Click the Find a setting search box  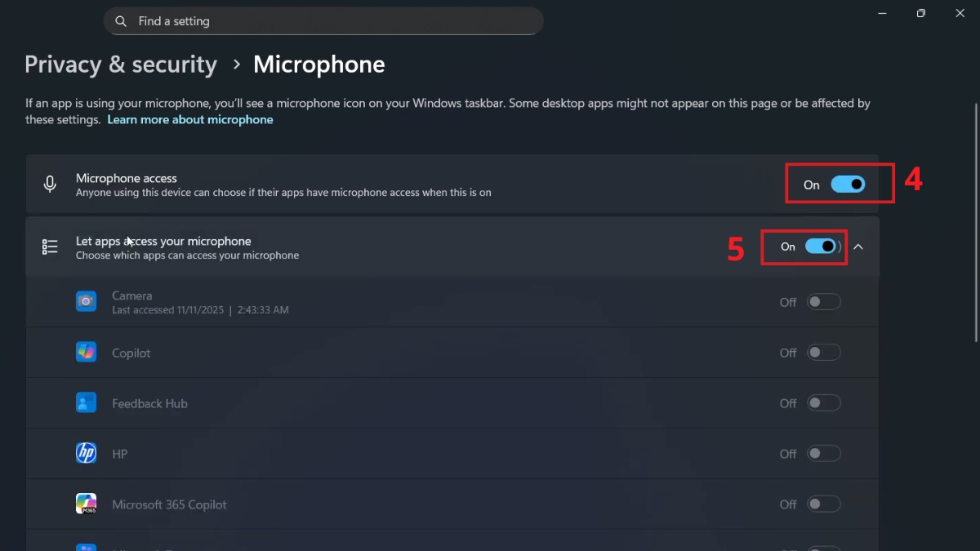tap(323, 21)
